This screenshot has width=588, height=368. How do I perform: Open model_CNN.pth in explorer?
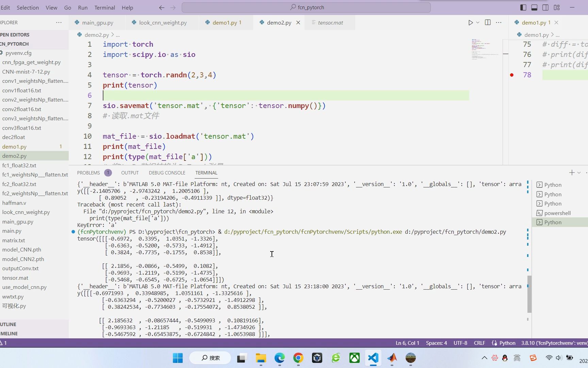click(x=34, y=249)
